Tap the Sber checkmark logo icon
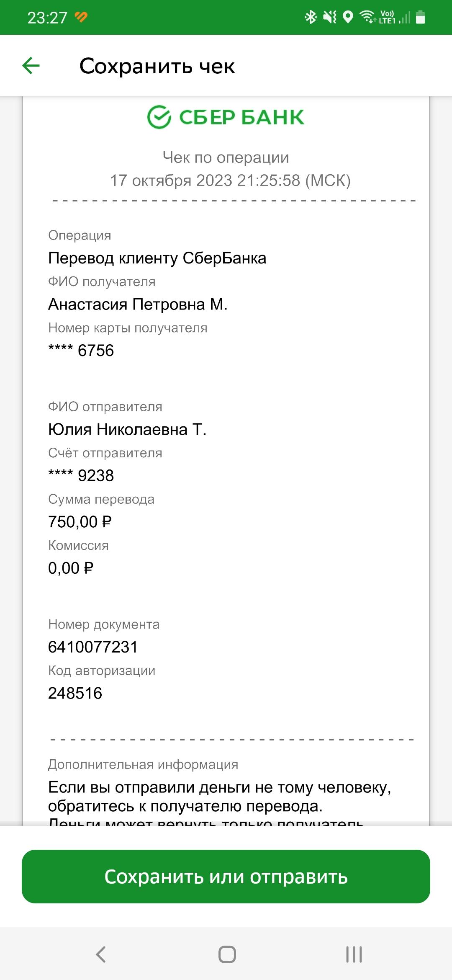The height and width of the screenshot is (980, 452). (x=159, y=117)
